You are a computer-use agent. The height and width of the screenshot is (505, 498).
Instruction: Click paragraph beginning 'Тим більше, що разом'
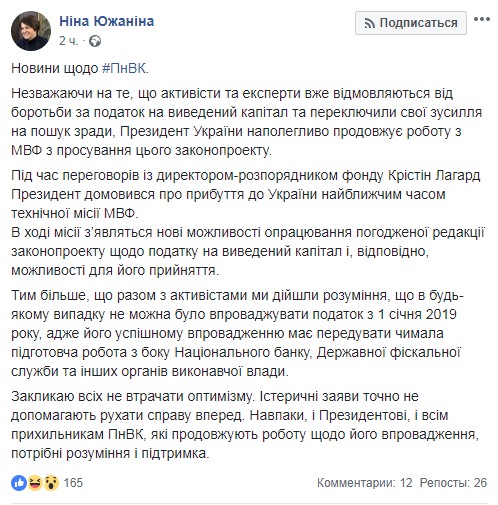(237, 333)
